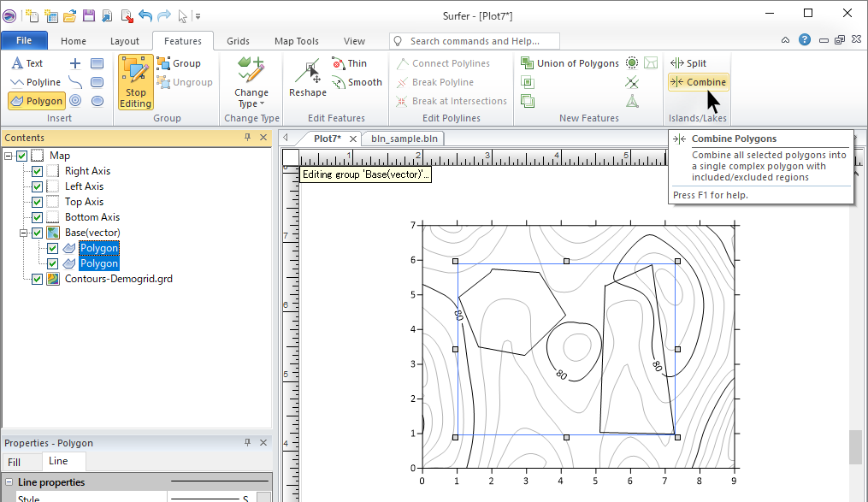The image size is (868, 502).
Task: Click the Export icon with red arrow
Action: click(x=127, y=16)
